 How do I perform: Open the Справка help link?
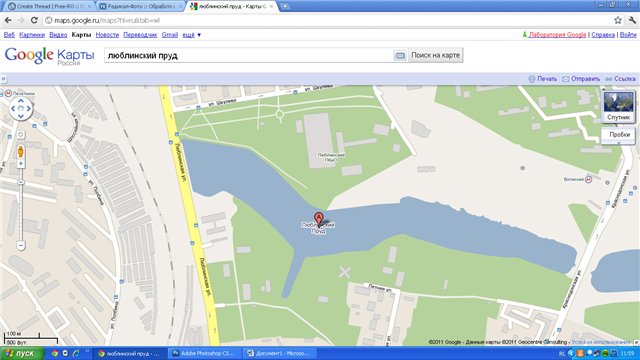pos(603,35)
